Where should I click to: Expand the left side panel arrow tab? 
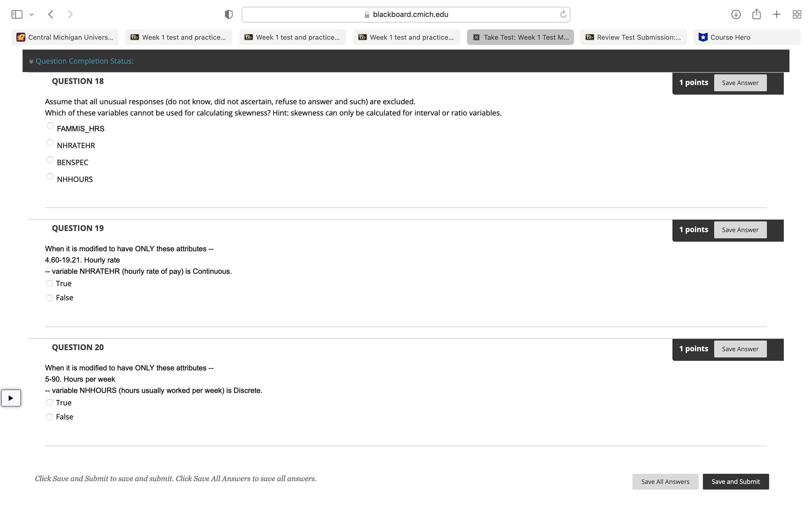[11, 398]
